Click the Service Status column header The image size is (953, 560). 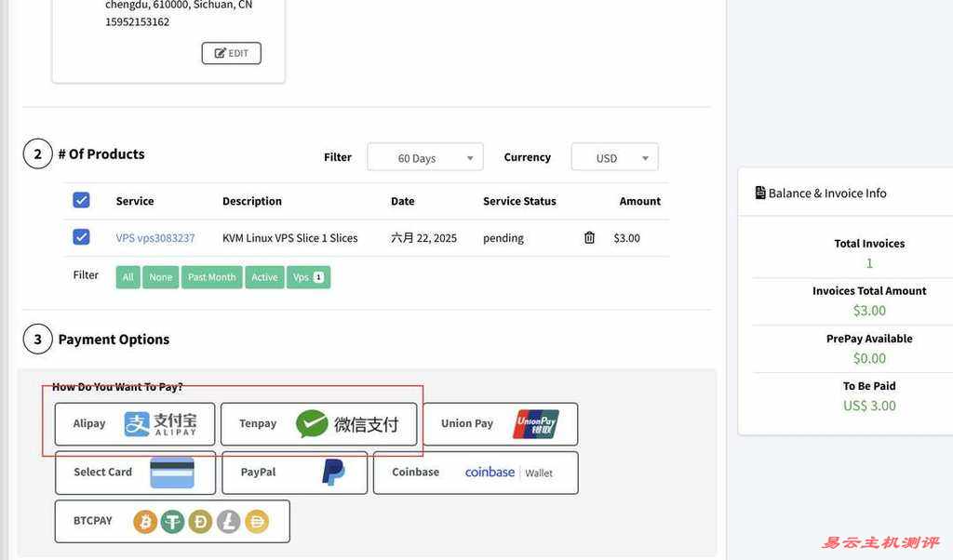tap(519, 201)
